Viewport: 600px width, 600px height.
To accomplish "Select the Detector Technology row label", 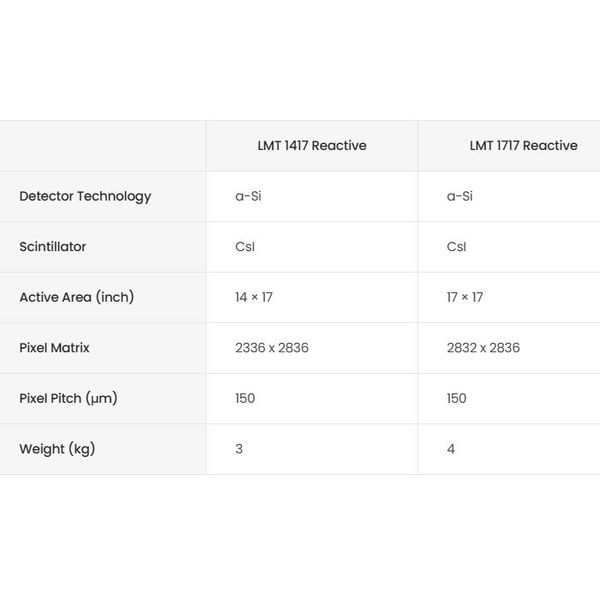I will point(85,196).
